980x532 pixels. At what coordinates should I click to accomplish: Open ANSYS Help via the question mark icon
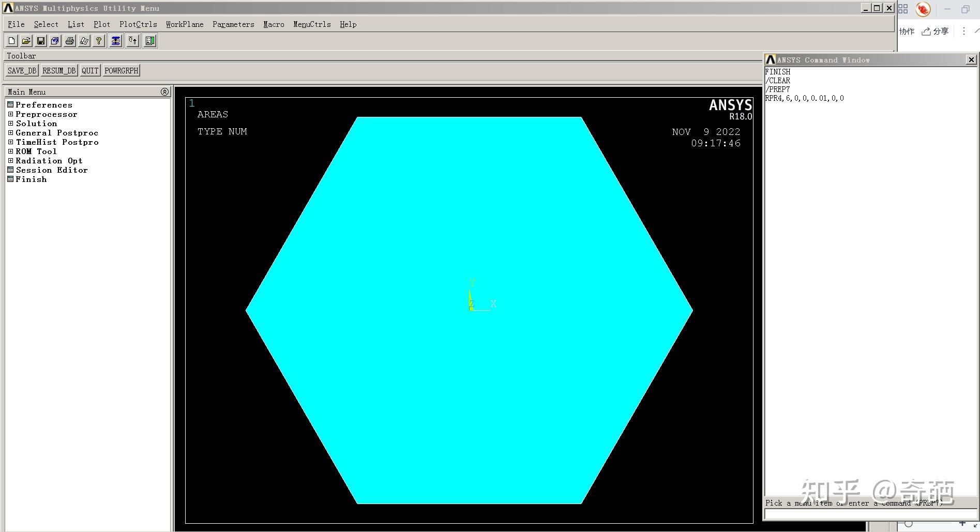pyautogui.click(x=98, y=41)
